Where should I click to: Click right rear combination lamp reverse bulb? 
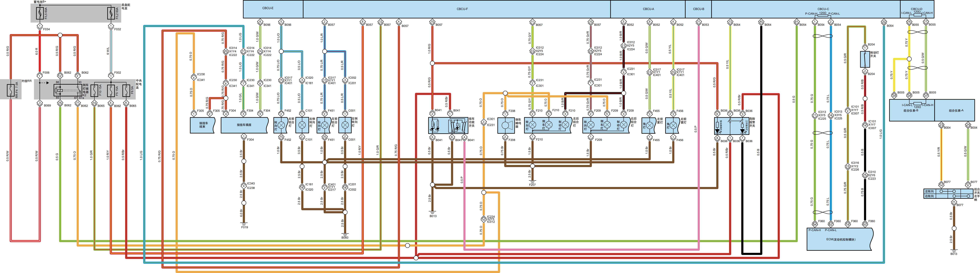607,125
